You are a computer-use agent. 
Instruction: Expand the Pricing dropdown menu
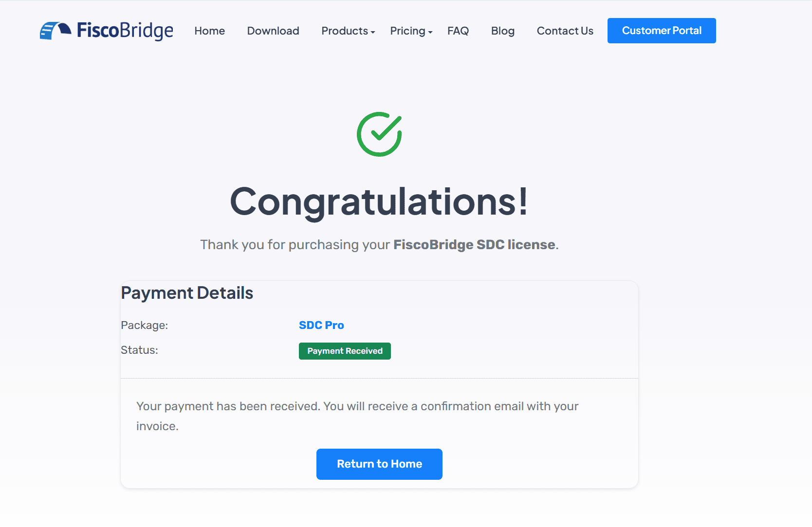[411, 31]
